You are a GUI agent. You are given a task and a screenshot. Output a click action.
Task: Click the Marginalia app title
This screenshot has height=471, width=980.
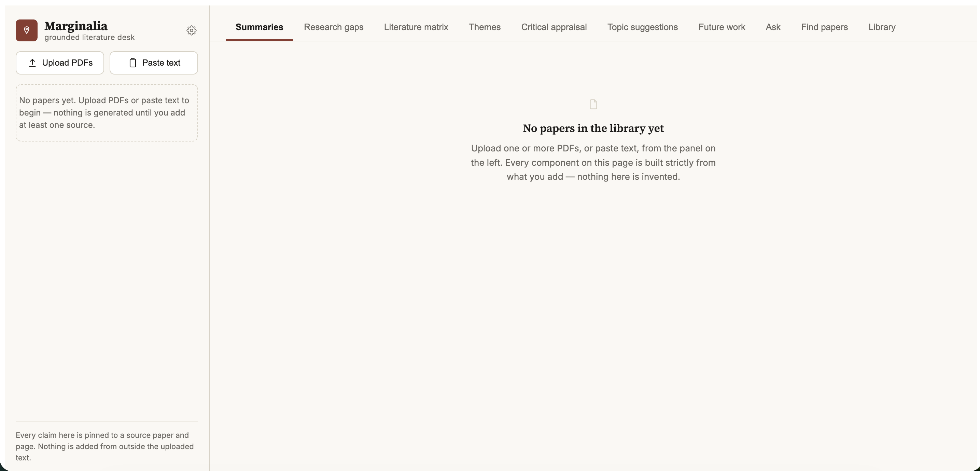(x=76, y=26)
